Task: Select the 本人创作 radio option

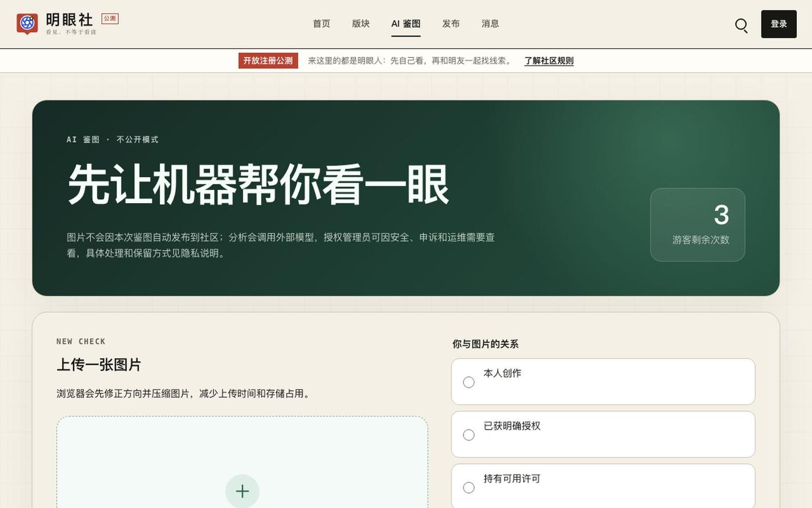Action: (469, 382)
